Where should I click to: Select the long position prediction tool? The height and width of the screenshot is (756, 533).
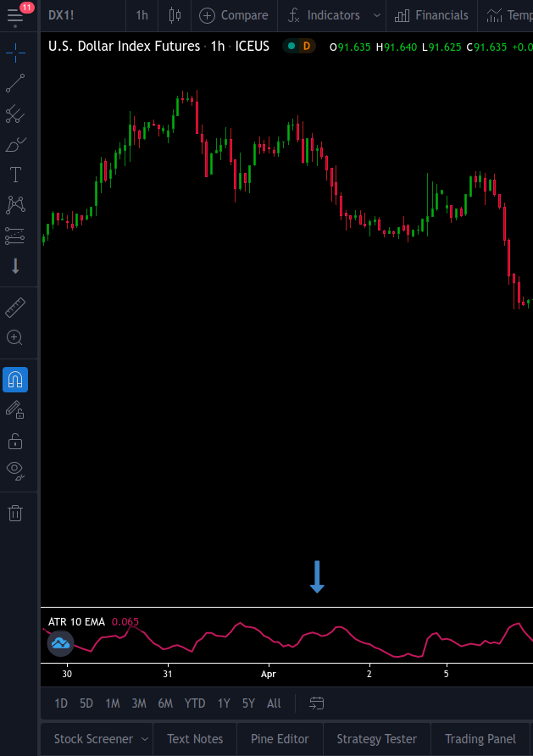click(x=15, y=236)
